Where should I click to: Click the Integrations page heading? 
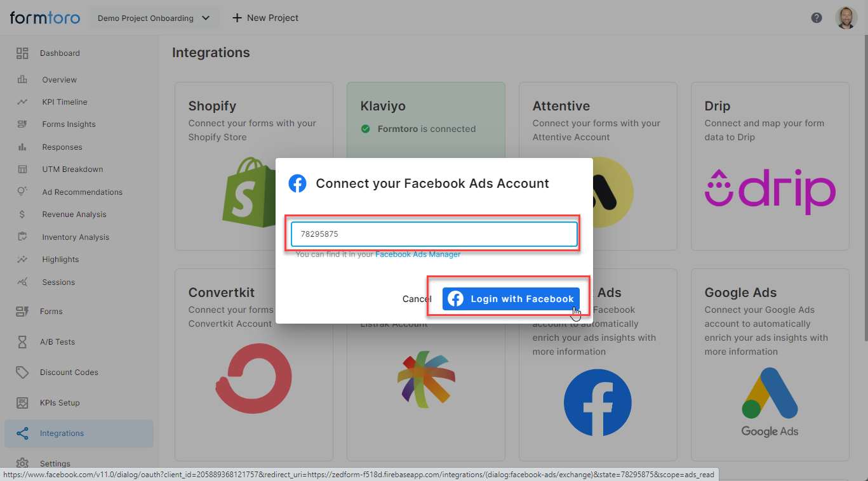tap(211, 53)
